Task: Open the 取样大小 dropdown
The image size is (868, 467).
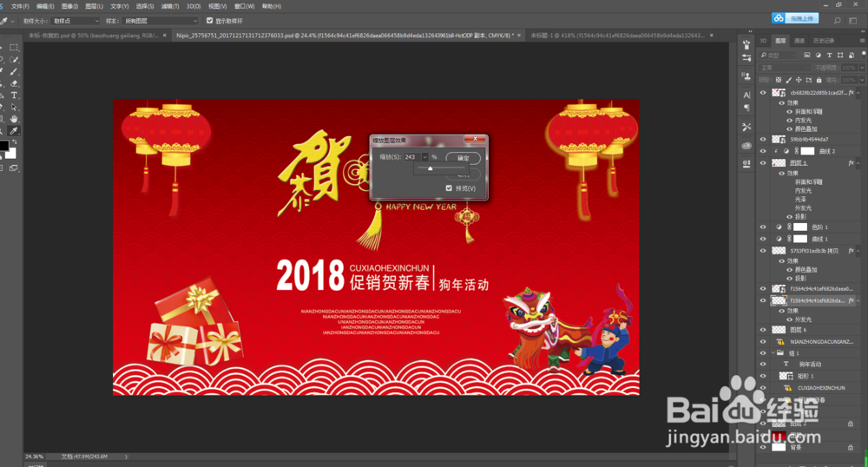Action: [76, 21]
